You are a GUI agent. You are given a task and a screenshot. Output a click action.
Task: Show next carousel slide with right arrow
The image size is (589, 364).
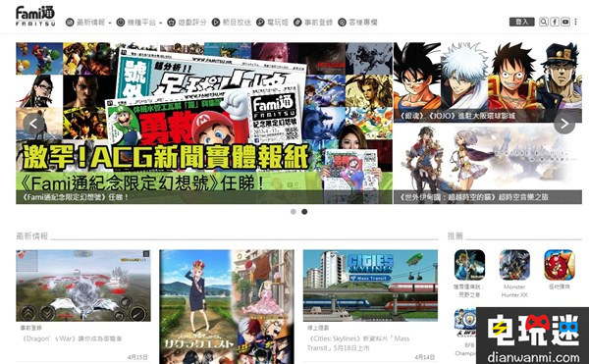[x=564, y=124]
